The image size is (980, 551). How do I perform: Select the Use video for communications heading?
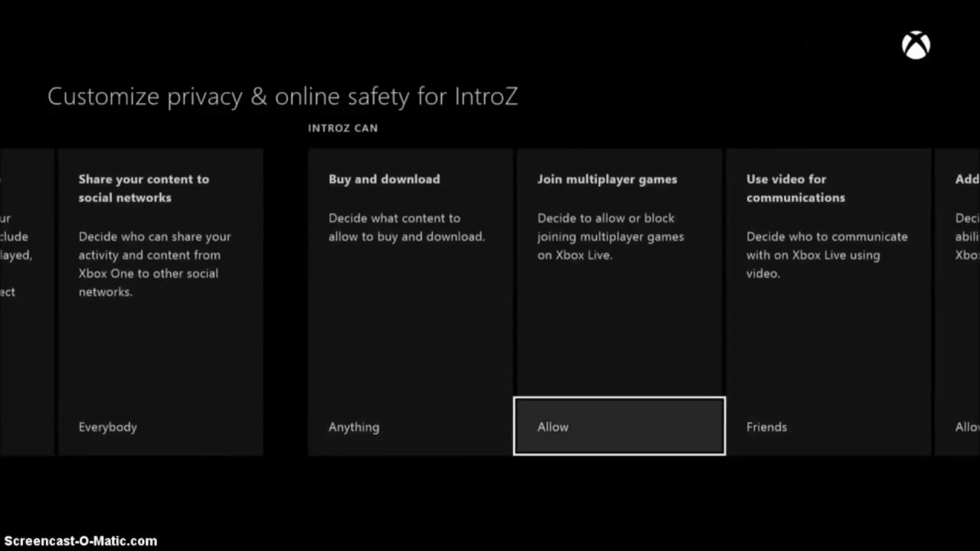pyautogui.click(x=795, y=188)
